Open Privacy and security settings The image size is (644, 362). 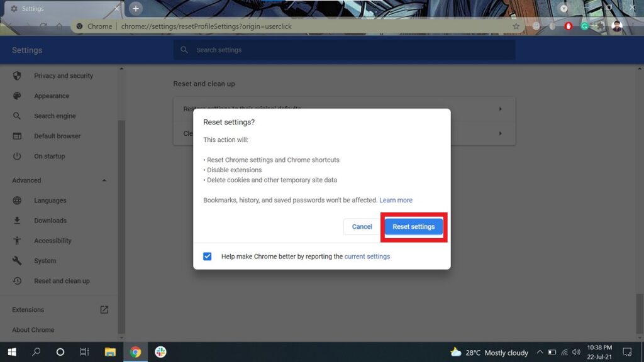coord(18,75)
